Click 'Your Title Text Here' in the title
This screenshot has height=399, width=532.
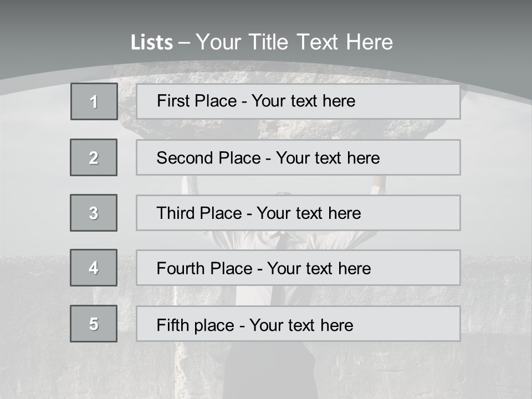294,43
